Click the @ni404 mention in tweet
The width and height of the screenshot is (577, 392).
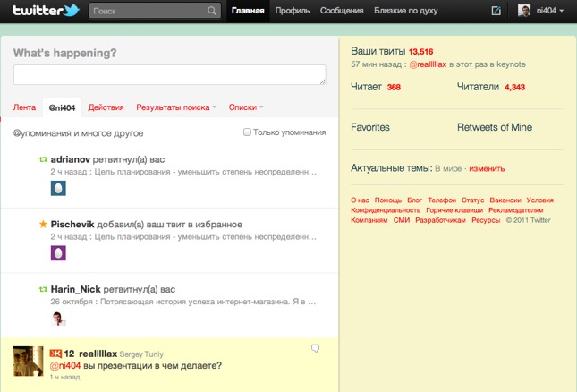coord(65,365)
